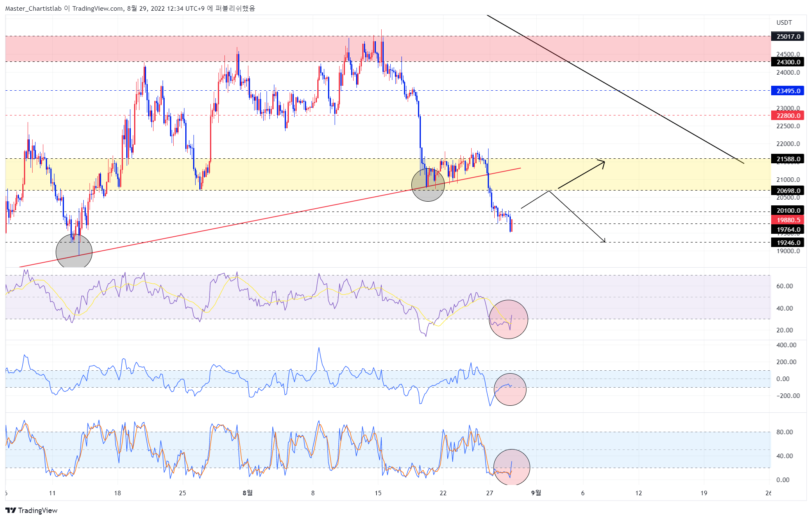The width and height of the screenshot is (812, 520).
Task: Click the 22500.0 axis value
Action: pos(788,126)
